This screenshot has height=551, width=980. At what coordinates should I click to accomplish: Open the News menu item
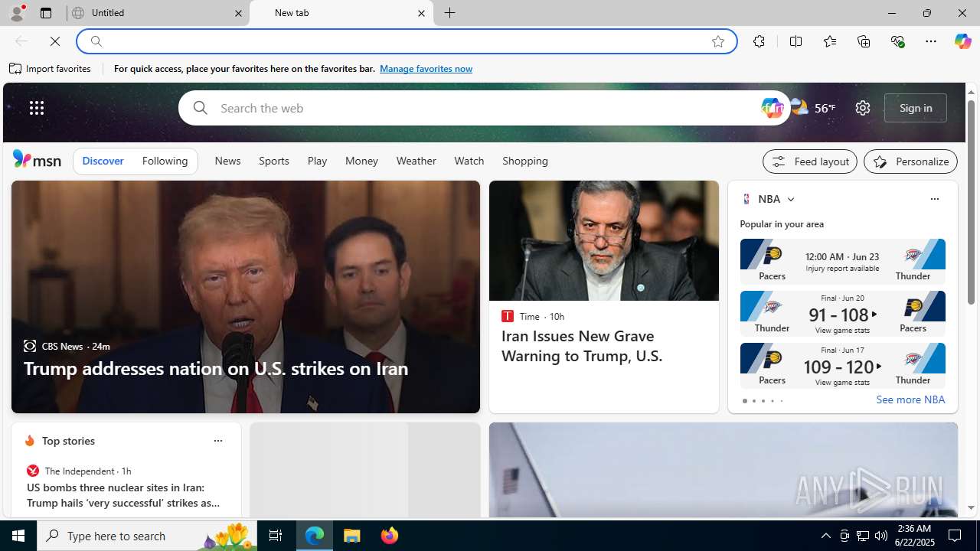click(227, 161)
